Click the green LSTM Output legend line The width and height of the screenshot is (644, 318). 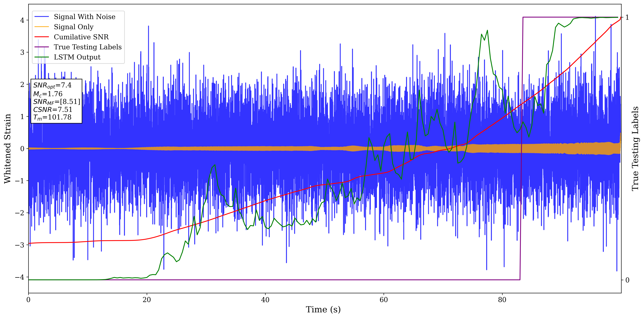(42, 57)
